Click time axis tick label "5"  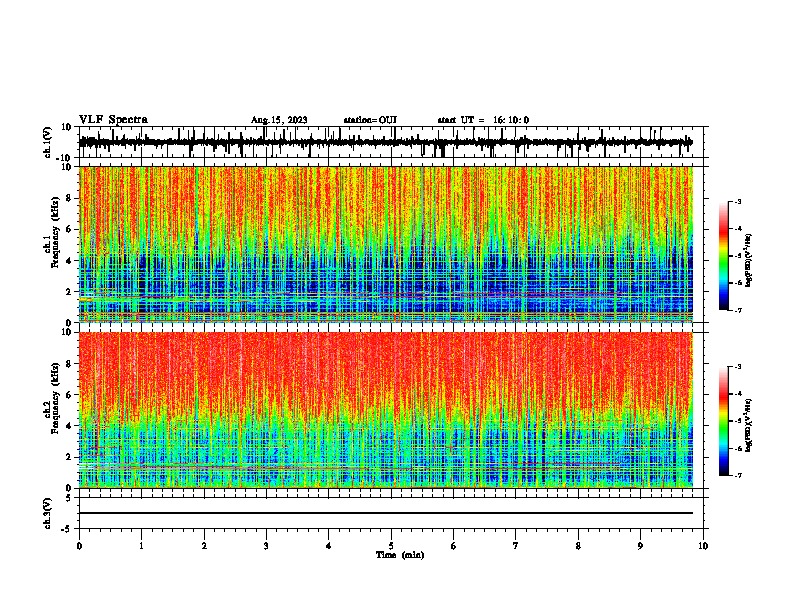click(x=391, y=546)
